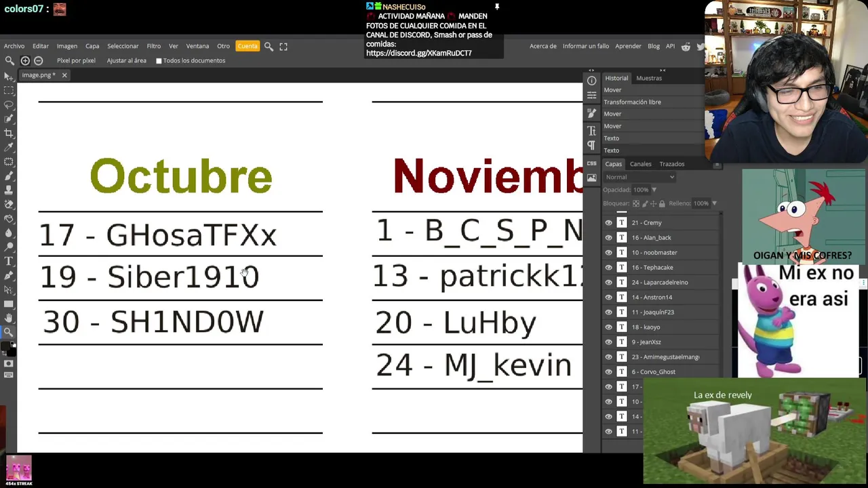Hide the 18 - kaoyo layer

608,327
